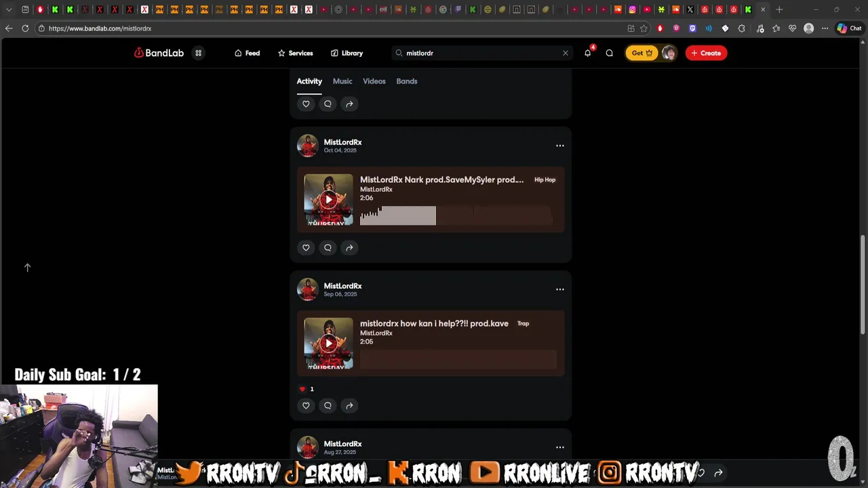Open the favorites list icon

pos(776,28)
